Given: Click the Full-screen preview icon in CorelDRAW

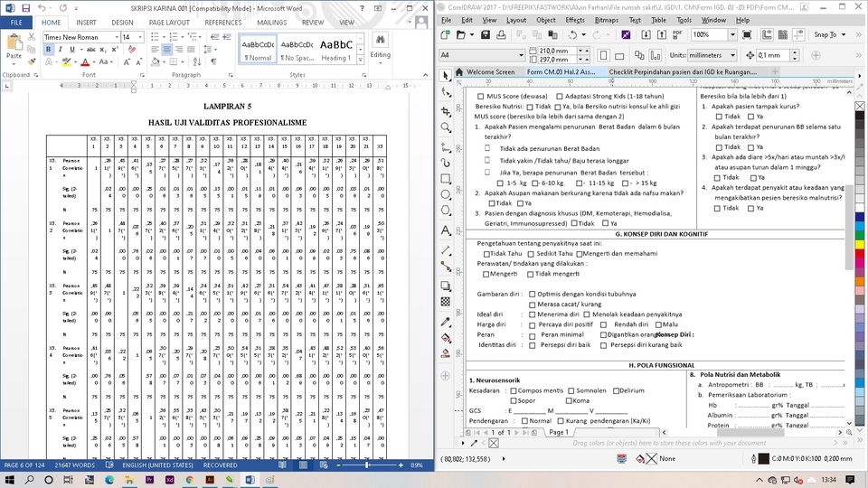Looking at the screenshot, I should (747, 35).
